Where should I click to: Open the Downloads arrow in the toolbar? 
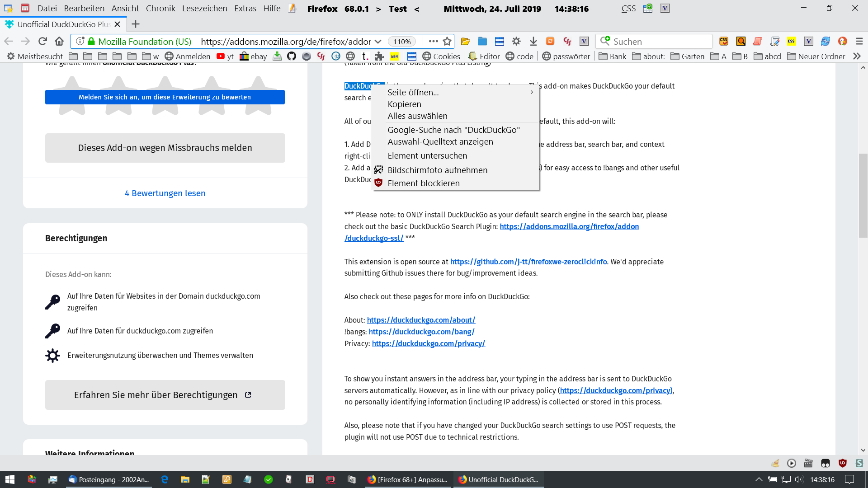[x=533, y=41]
